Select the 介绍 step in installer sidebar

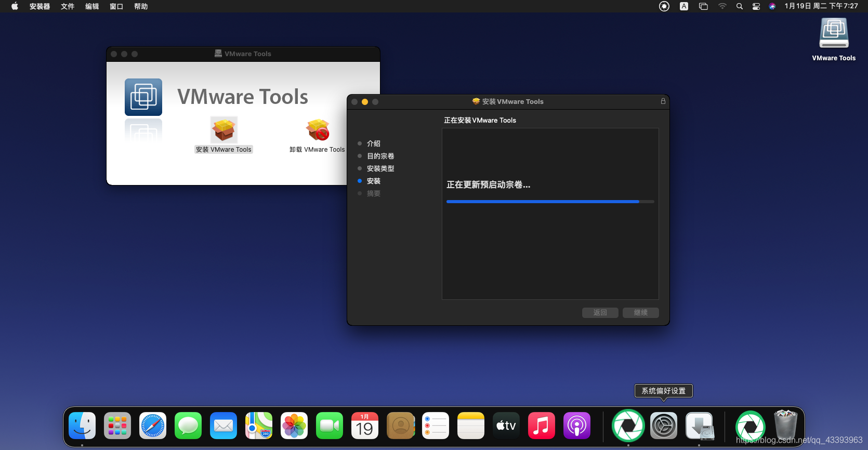(374, 143)
